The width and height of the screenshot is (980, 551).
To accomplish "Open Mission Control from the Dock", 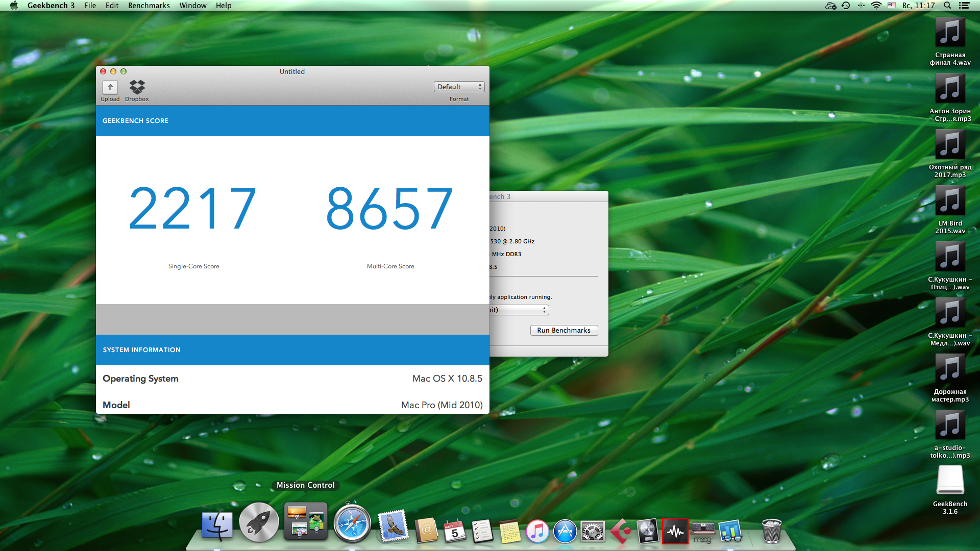I will pos(305,521).
